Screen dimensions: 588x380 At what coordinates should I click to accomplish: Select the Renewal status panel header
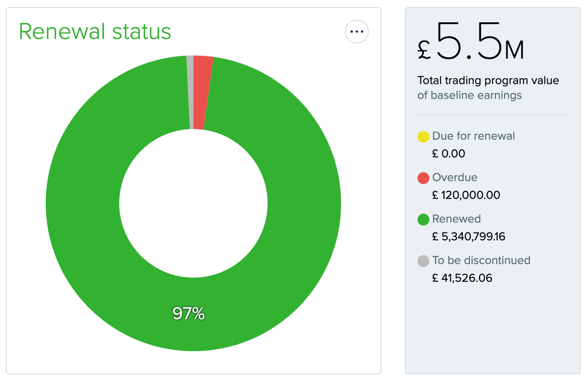click(94, 32)
